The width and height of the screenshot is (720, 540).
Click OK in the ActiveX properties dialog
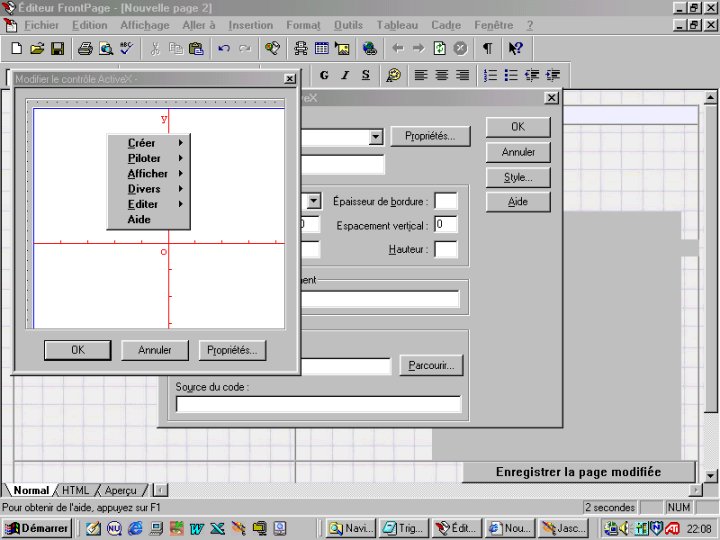[x=518, y=127]
